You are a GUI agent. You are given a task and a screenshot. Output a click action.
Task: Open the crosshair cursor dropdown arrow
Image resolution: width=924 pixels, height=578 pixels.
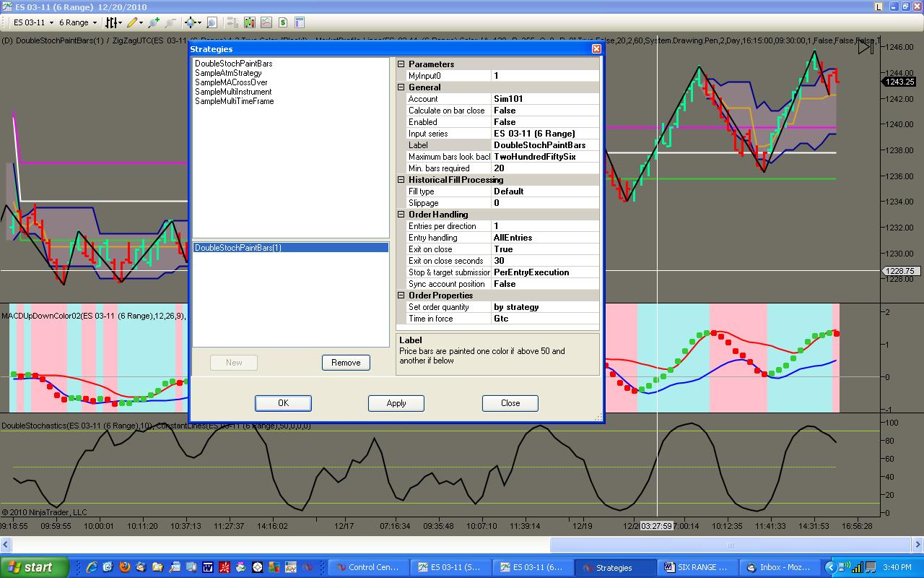(x=200, y=23)
